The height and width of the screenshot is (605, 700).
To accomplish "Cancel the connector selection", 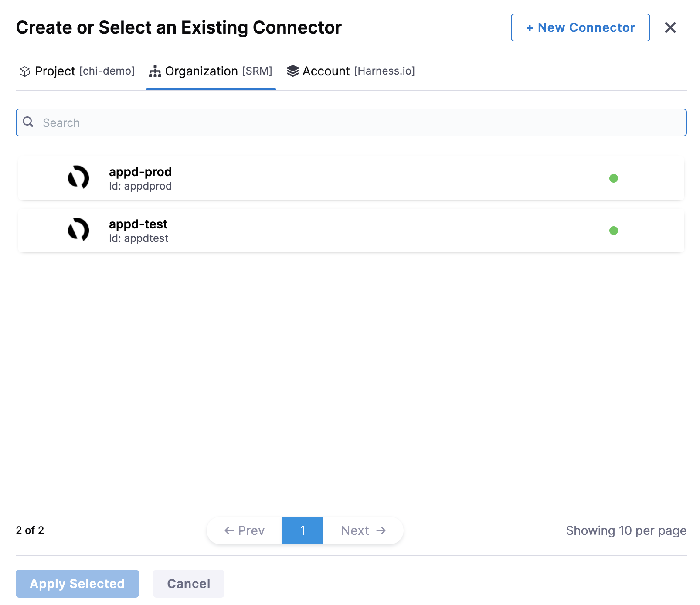I will click(189, 584).
